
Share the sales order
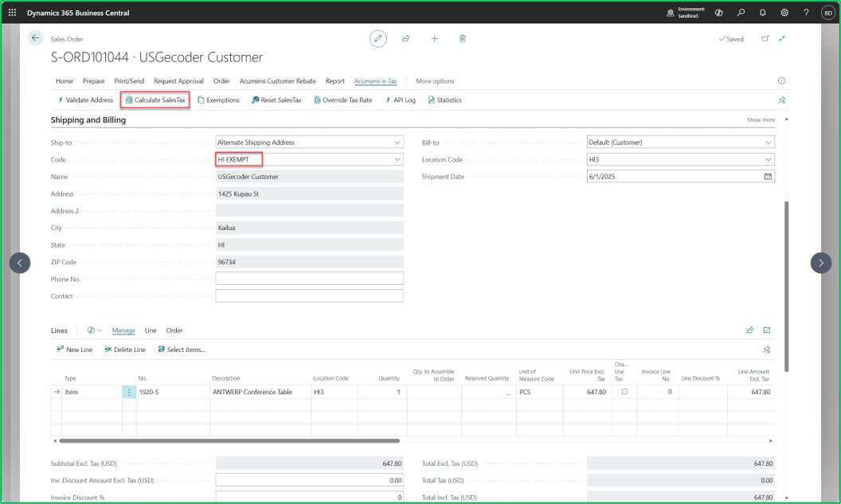click(x=406, y=38)
